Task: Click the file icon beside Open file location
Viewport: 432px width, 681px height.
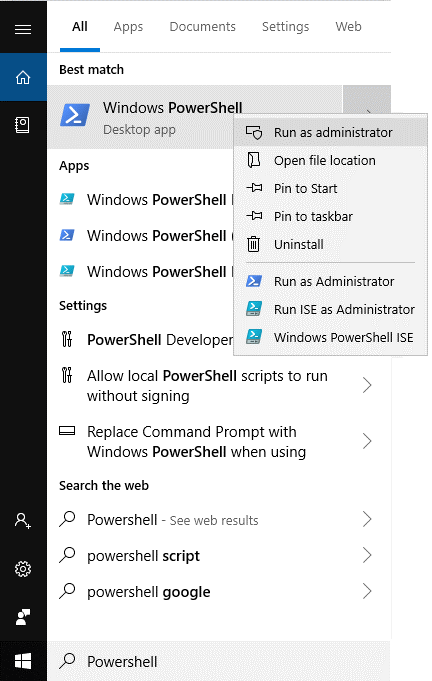Action: (x=254, y=160)
